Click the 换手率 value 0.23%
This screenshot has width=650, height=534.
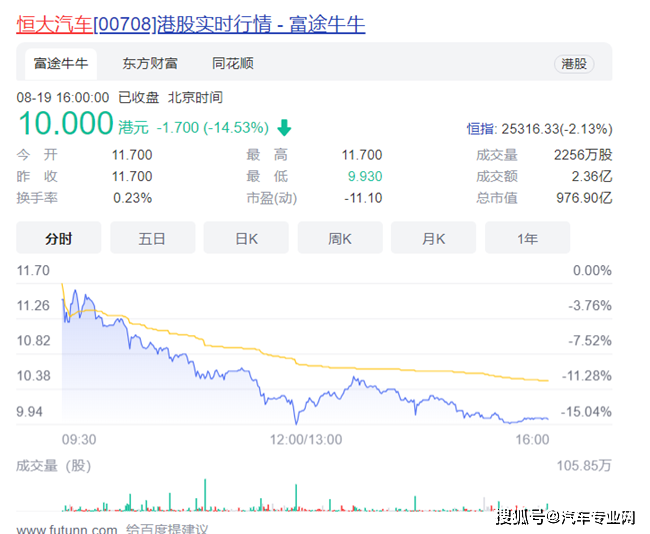coord(133,198)
